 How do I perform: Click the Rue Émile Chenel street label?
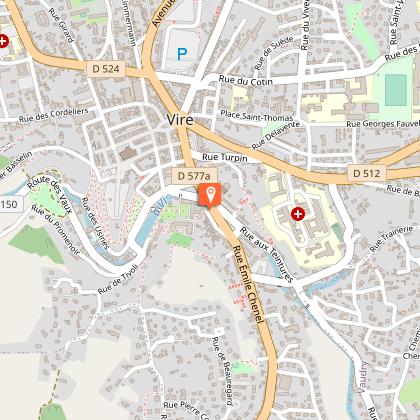[248, 284]
